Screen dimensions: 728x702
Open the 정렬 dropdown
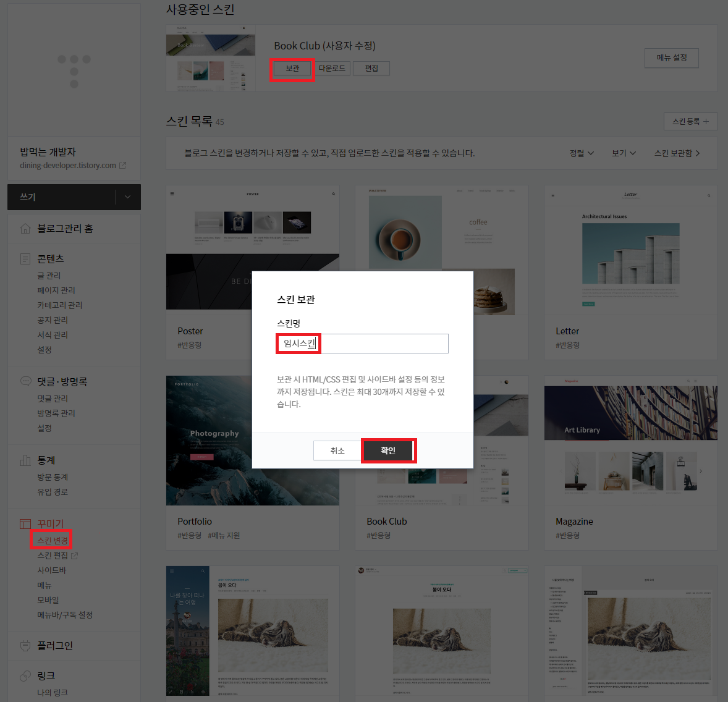click(582, 153)
